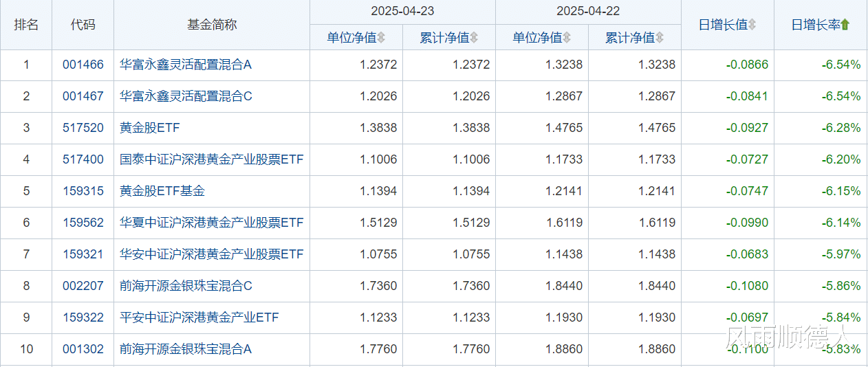This screenshot has width=868, height=367.
Task: Open fund code 001302
Action: (83, 349)
